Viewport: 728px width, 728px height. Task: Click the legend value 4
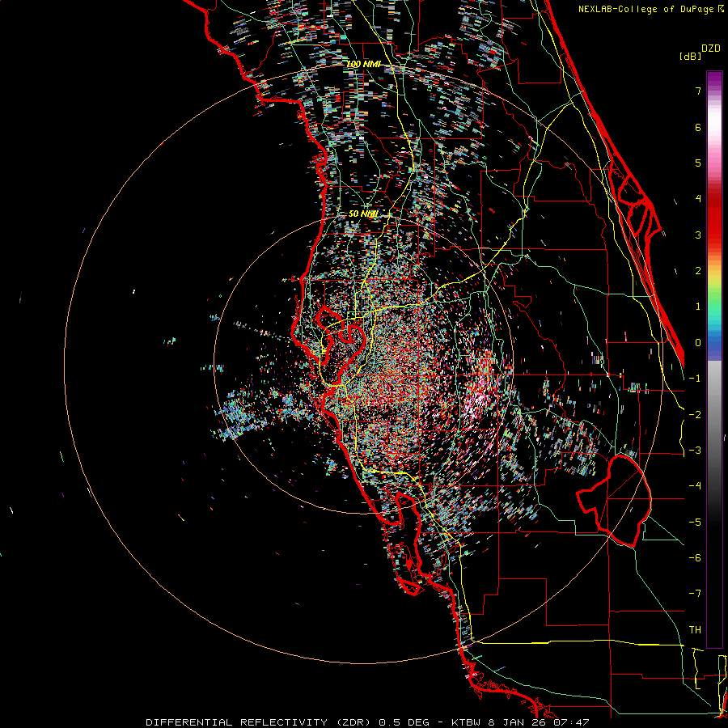pyautogui.click(x=698, y=199)
